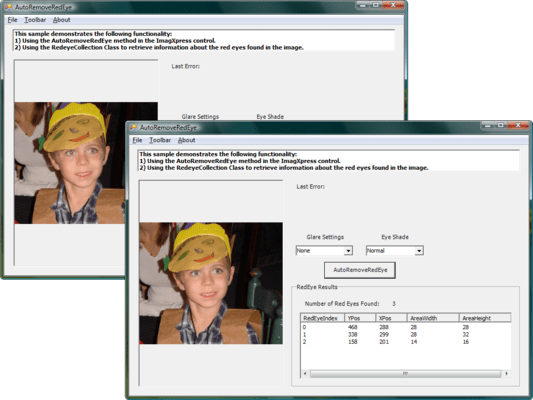Click the RedEye Results group label
Image resolution: width=533 pixels, height=400 pixels.
pos(317,287)
